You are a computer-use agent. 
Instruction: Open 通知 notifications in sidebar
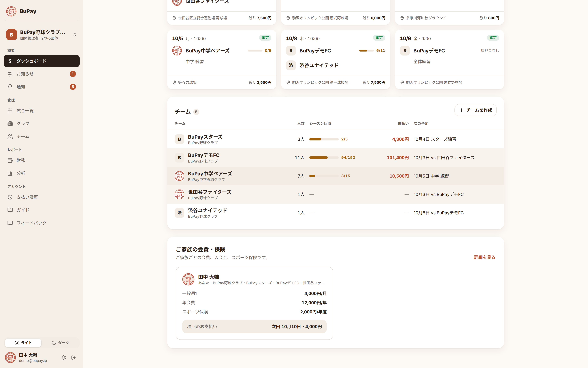pos(41,87)
